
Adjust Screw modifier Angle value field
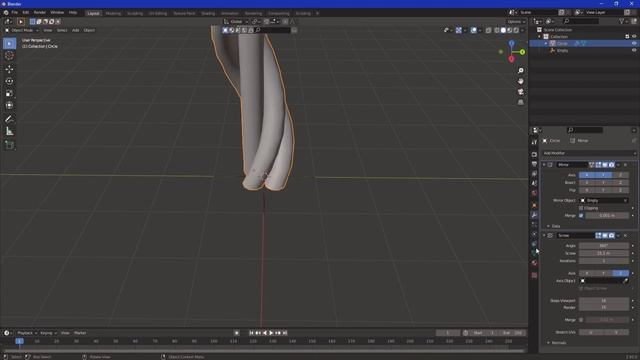click(604, 246)
